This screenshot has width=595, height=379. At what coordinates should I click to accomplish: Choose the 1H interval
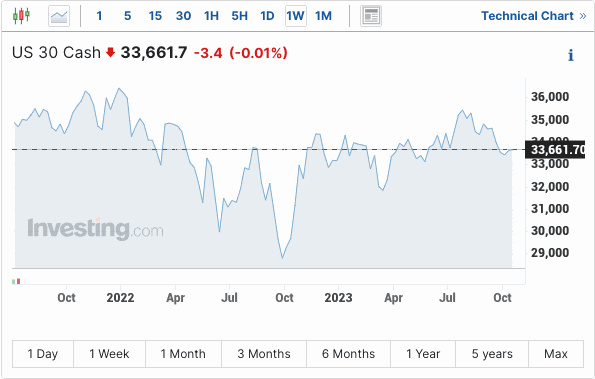pos(211,16)
